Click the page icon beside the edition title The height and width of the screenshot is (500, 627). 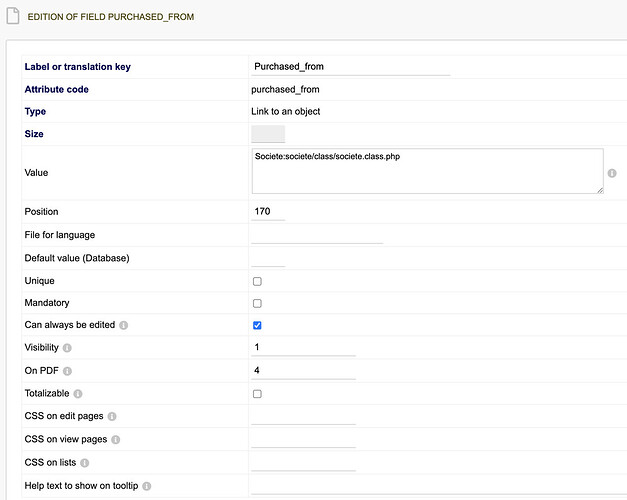12,16
